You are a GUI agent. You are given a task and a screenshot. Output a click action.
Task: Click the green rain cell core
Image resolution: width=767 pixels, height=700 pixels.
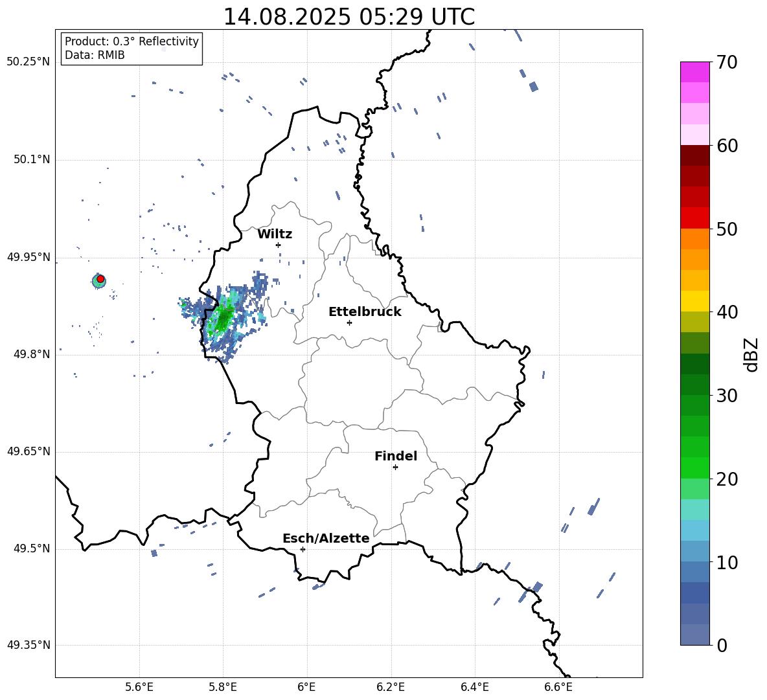click(223, 318)
